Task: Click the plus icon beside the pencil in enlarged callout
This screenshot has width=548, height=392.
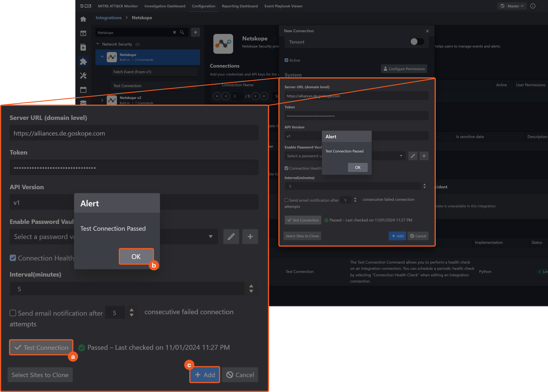Action: click(250, 237)
